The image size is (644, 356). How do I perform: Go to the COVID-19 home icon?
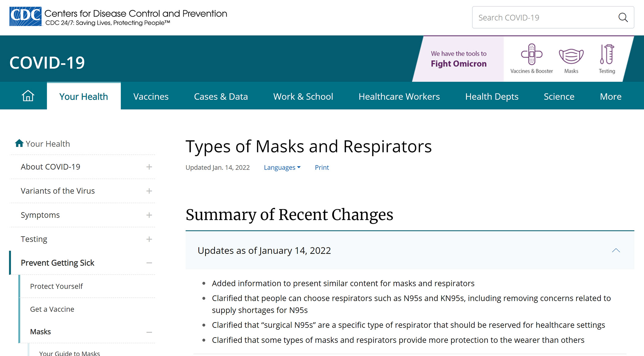pos(28,96)
